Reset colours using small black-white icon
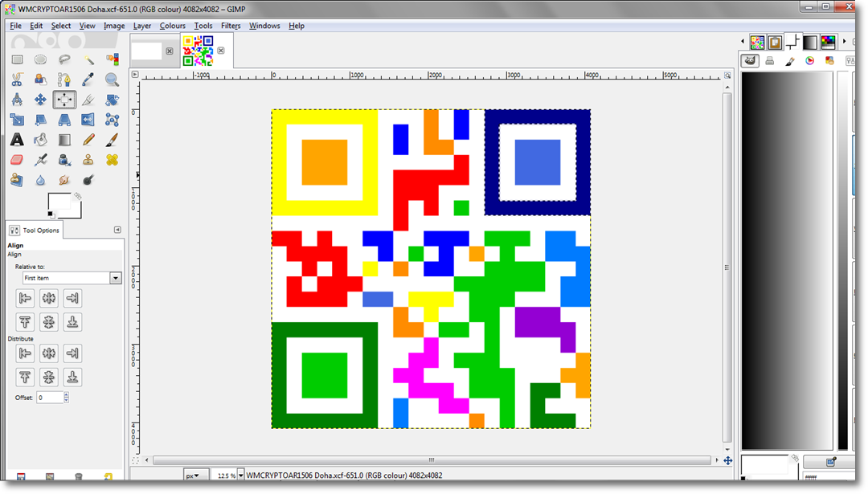The image size is (868, 494). click(x=51, y=214)
